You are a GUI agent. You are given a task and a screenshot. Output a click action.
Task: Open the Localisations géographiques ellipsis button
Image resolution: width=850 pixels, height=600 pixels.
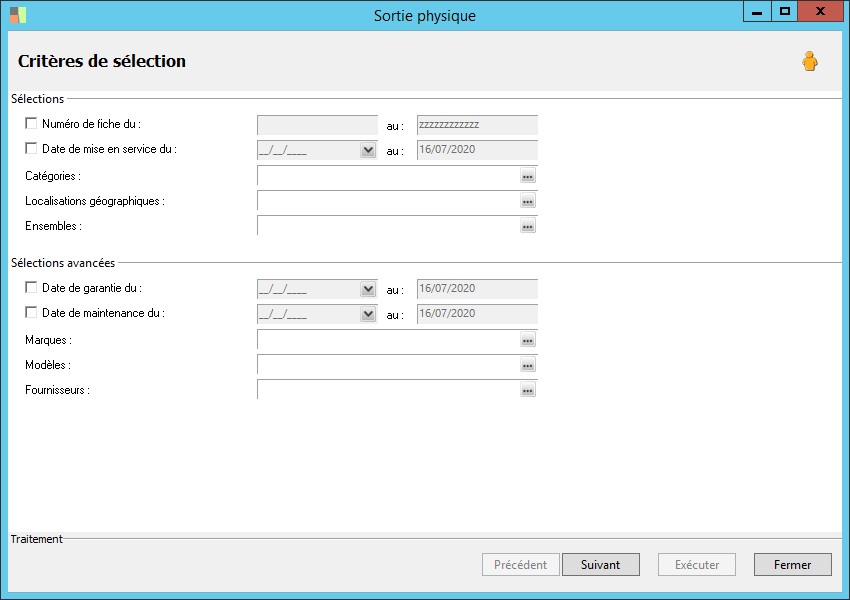(x=527, y=201)
